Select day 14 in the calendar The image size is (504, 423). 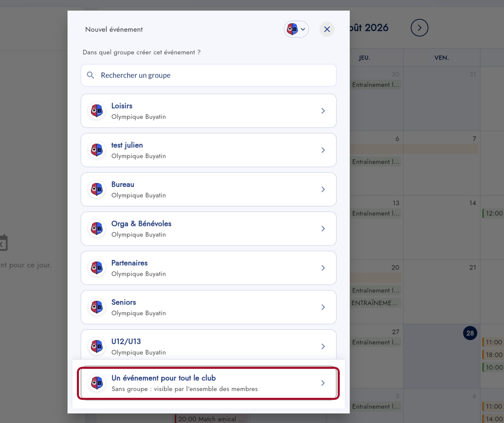coord(473,203)
